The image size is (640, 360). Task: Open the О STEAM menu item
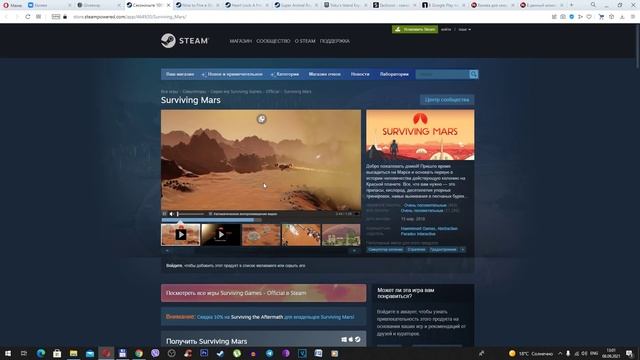pyautogui.click(x=305, y=41)
